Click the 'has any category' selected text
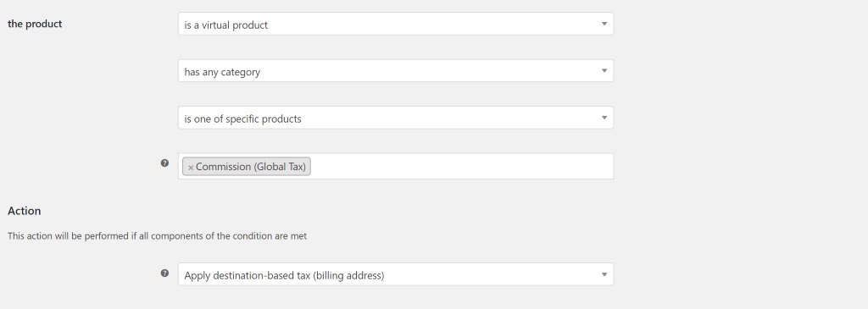The width and height of the screenshot is (868, 309). coord(222,72)
